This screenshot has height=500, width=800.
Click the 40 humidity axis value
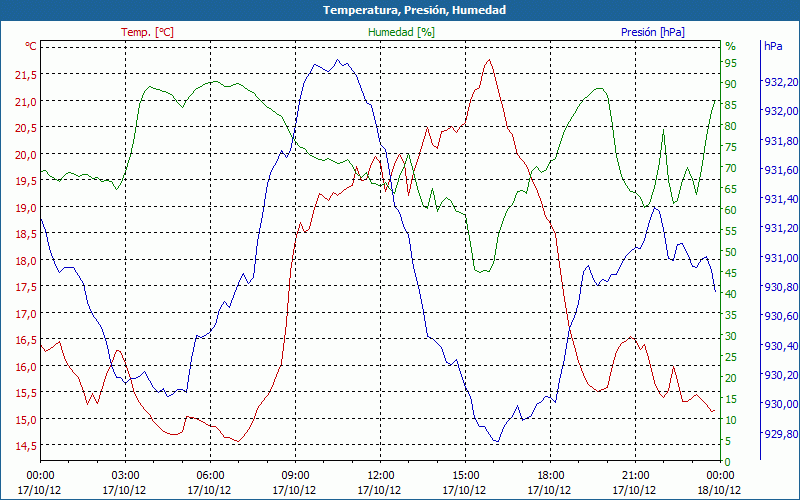pyautogui.click(x=731, y=294)
